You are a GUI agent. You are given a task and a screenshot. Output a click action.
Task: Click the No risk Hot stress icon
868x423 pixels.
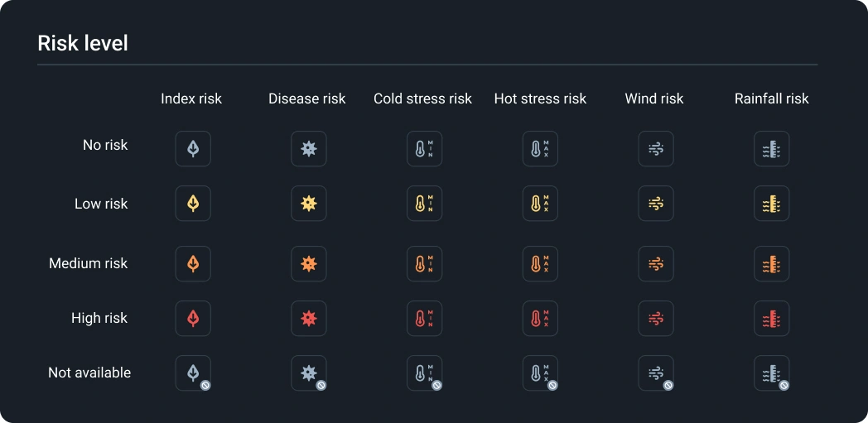pyautogui.click(x=540, y=149)
